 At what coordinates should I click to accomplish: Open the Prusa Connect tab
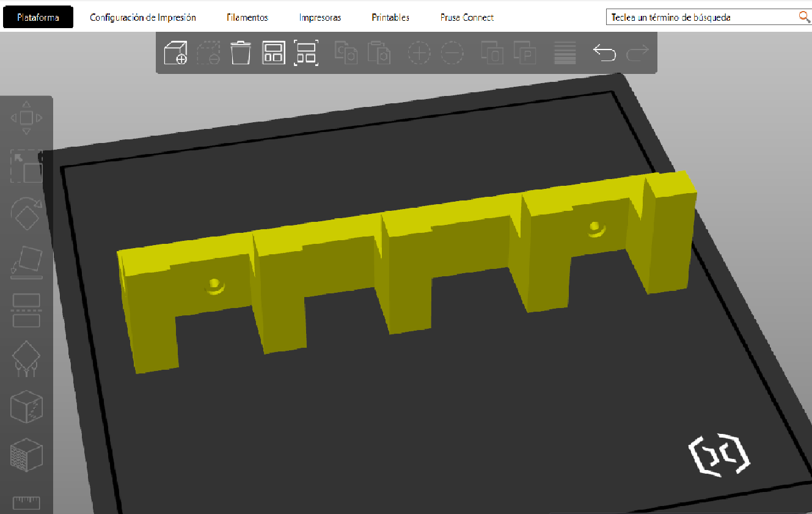click(x=467, y=17)
